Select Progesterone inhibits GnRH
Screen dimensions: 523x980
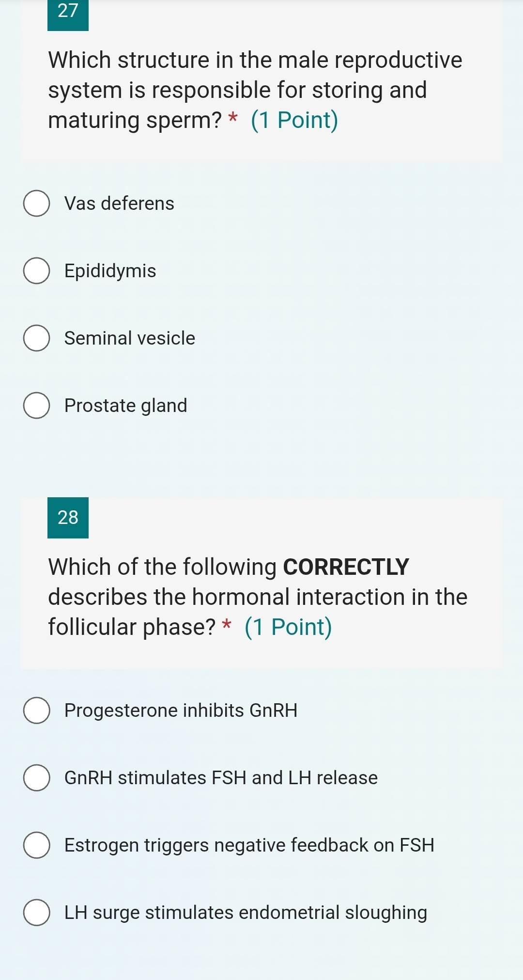[36, 710]
